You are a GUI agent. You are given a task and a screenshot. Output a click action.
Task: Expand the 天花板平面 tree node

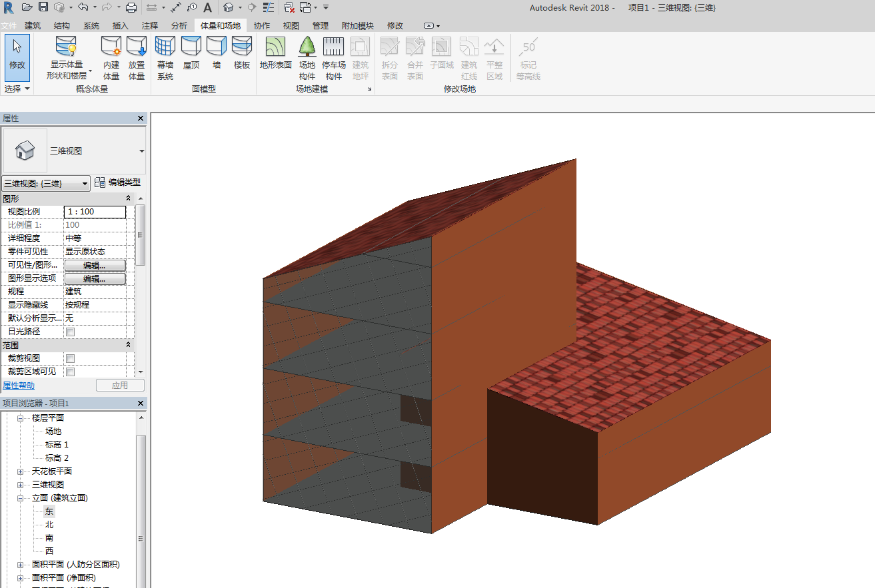coord(20,471)
